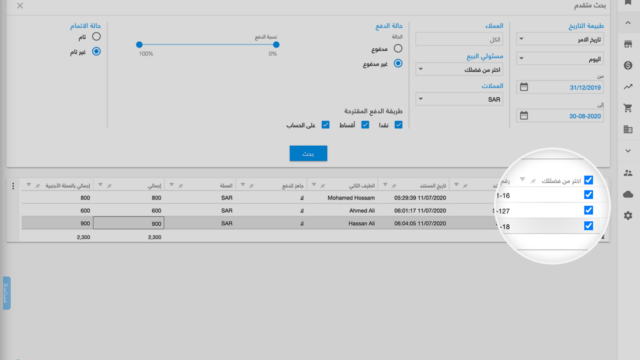Image resolution: width=640 pixels, height=360 pixels.
Task: Open the مسئولي البيع dropdown
Action: tap(459, 69)
